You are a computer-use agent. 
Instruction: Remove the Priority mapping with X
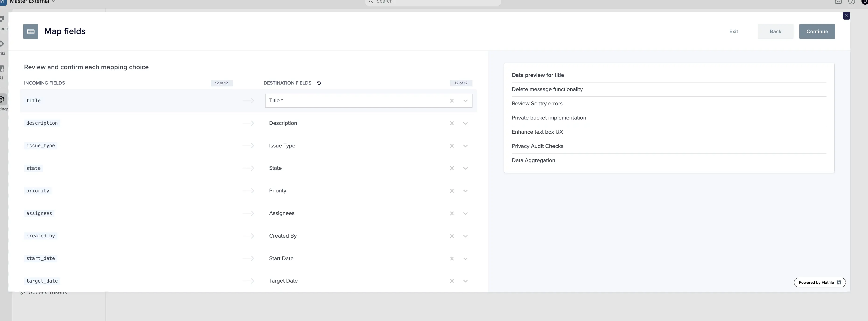coord(452,191)
